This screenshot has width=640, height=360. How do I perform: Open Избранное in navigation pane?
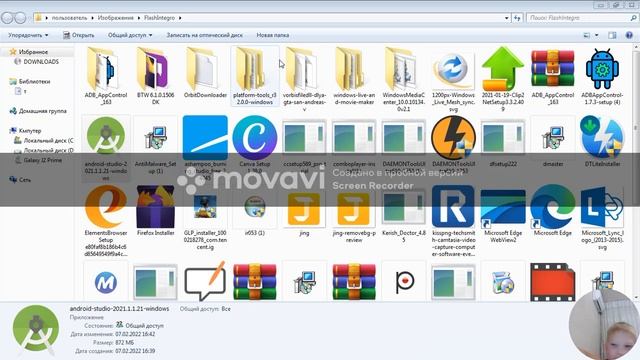(33, 52)
